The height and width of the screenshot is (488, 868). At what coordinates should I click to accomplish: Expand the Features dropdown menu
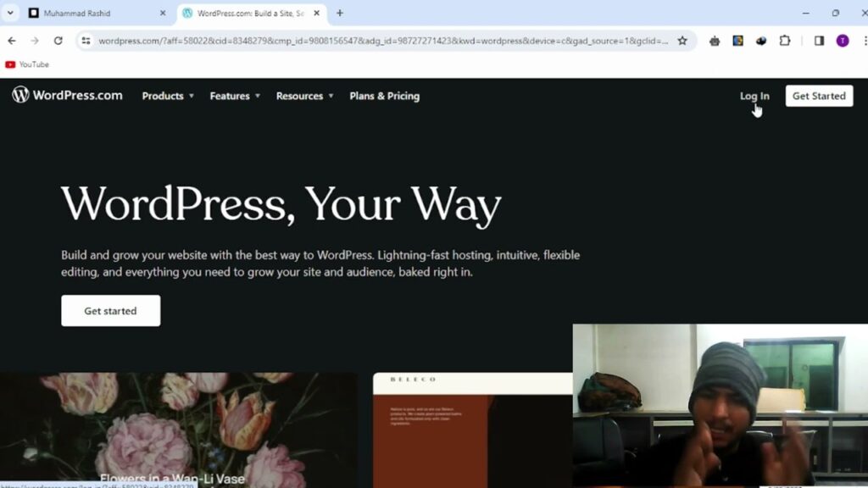(235, 96)
